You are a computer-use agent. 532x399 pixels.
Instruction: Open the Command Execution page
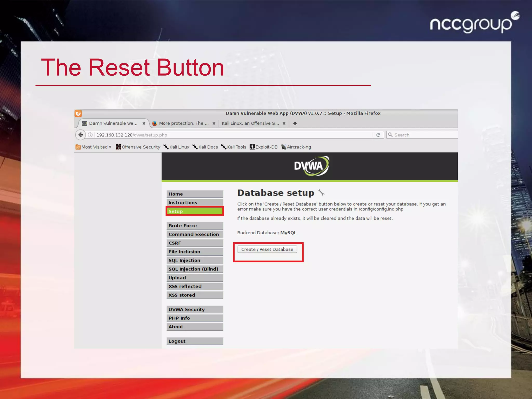195,234
